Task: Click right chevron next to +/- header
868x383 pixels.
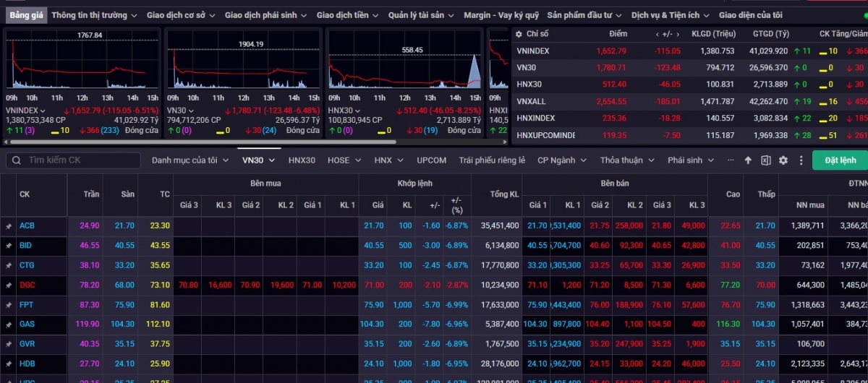Action: tap(677, 34)
